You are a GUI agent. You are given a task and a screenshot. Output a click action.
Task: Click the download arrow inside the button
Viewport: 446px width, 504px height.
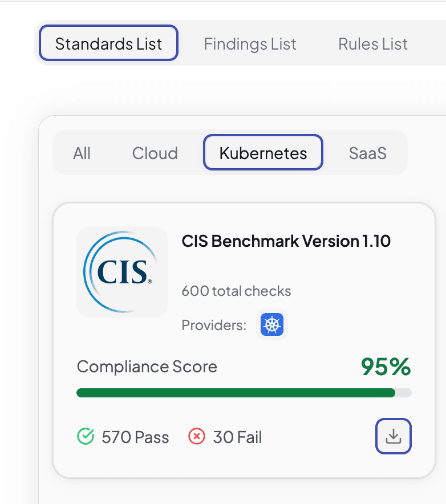point(393,436)
